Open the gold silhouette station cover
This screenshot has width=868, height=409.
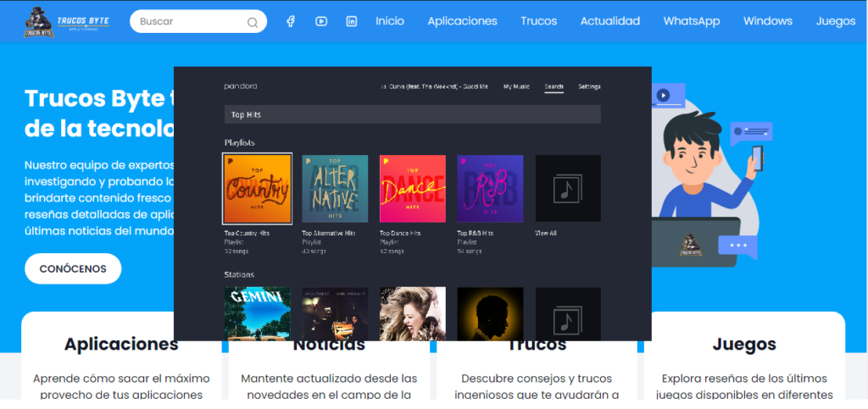coord(490,313)
